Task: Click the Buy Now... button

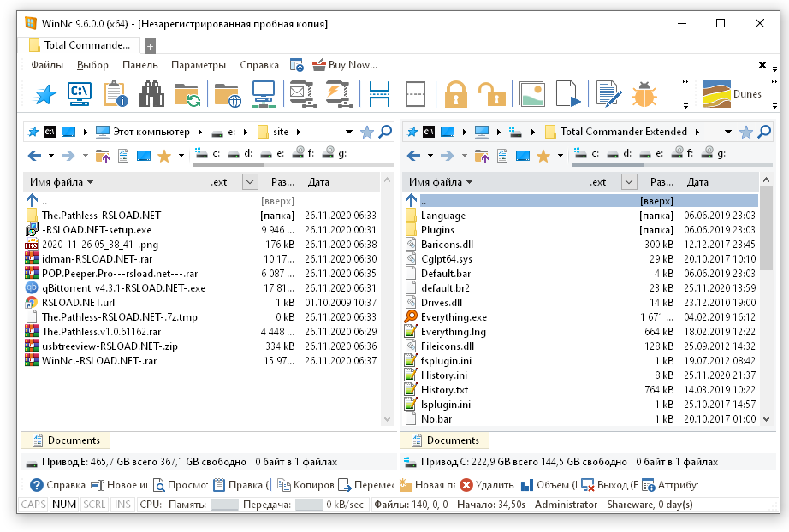Action: point(345,65)
